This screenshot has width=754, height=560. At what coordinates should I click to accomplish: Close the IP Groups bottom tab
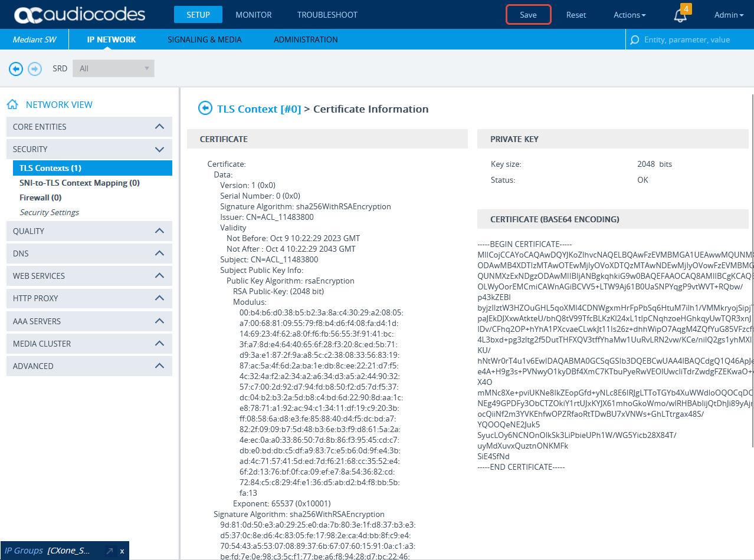[122, 551]
